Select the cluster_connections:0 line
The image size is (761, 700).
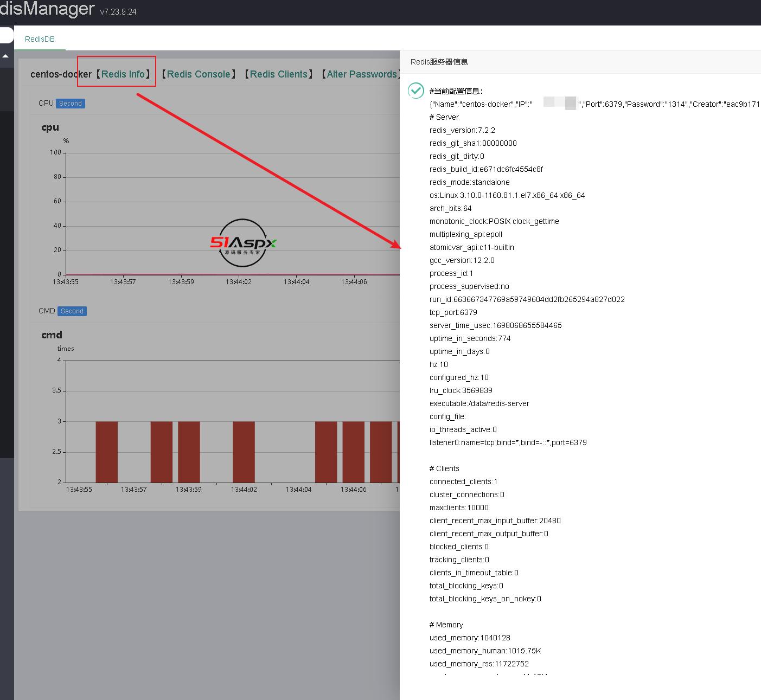coord(467,495)
